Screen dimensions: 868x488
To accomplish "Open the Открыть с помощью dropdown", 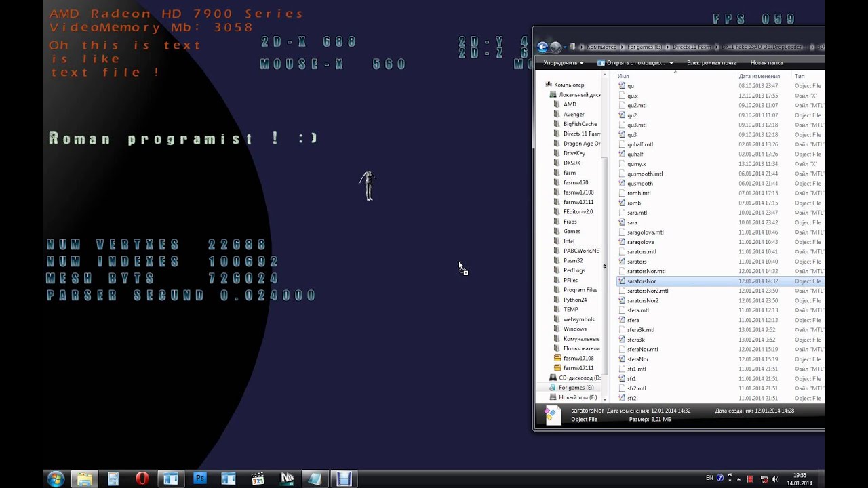I will pyautogui.click(x=635, y=63).
